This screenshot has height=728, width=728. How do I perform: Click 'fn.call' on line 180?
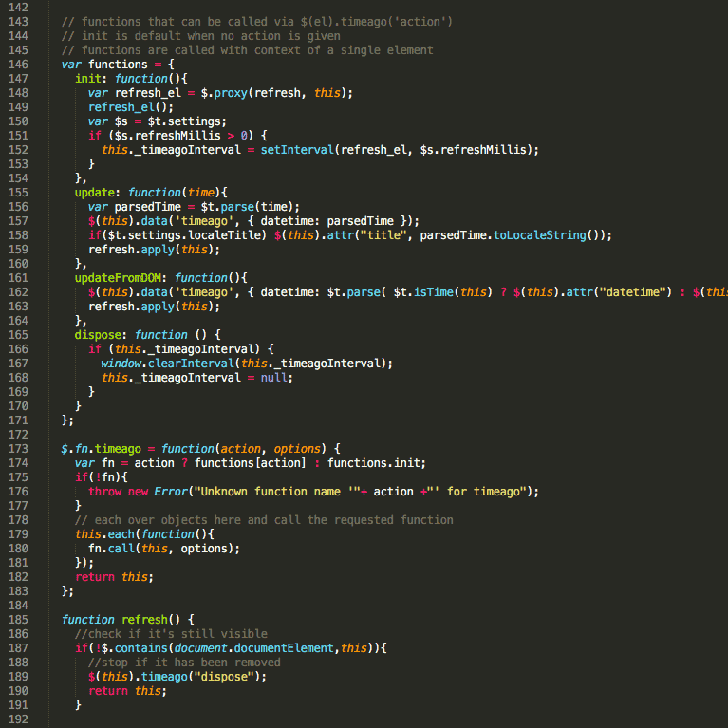click(111, 549)
